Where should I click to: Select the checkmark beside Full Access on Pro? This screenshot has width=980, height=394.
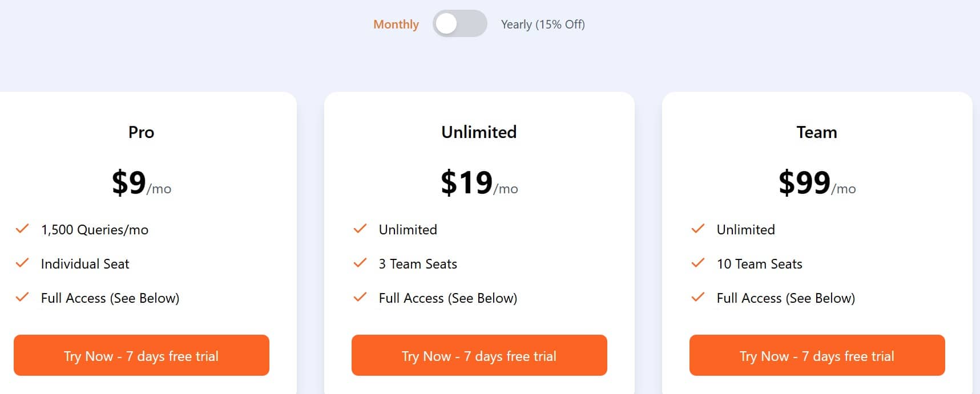(x=22, y=298)
